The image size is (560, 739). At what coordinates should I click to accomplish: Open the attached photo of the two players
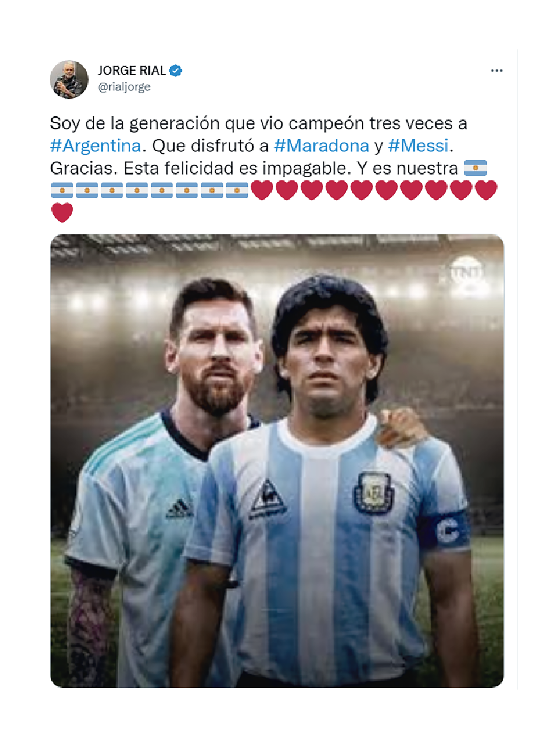point(277,460)
